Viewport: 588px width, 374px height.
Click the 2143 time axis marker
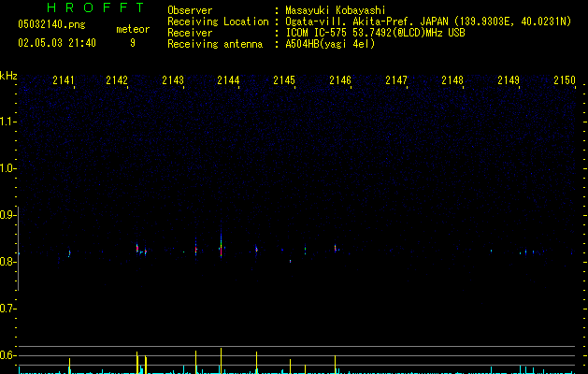point(173,79)
